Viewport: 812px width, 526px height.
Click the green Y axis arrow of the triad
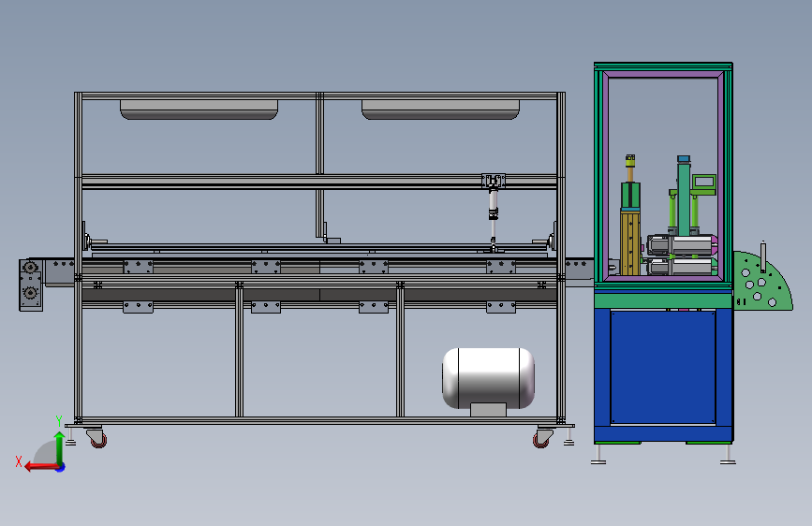click(x=59, y=447)
